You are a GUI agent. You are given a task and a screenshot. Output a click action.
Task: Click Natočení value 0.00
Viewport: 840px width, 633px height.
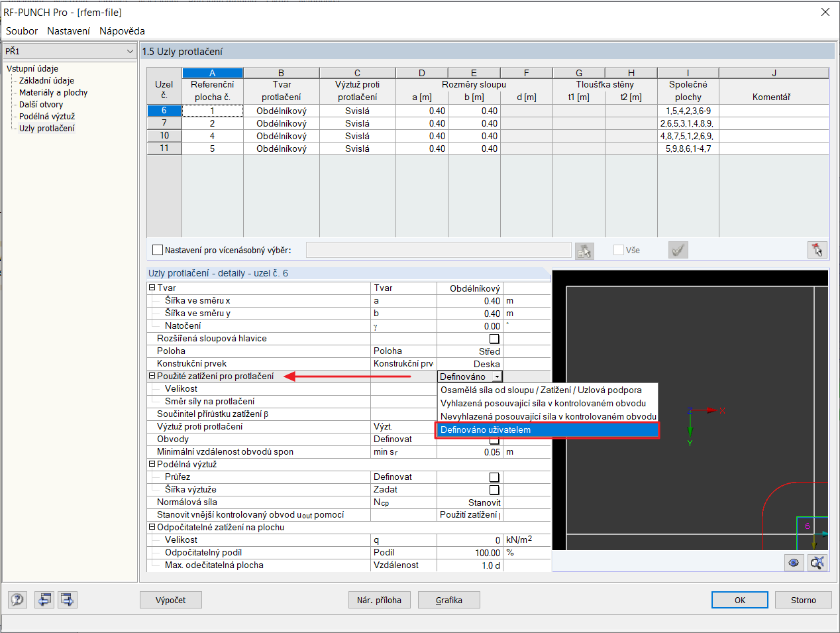pos(470,326)
